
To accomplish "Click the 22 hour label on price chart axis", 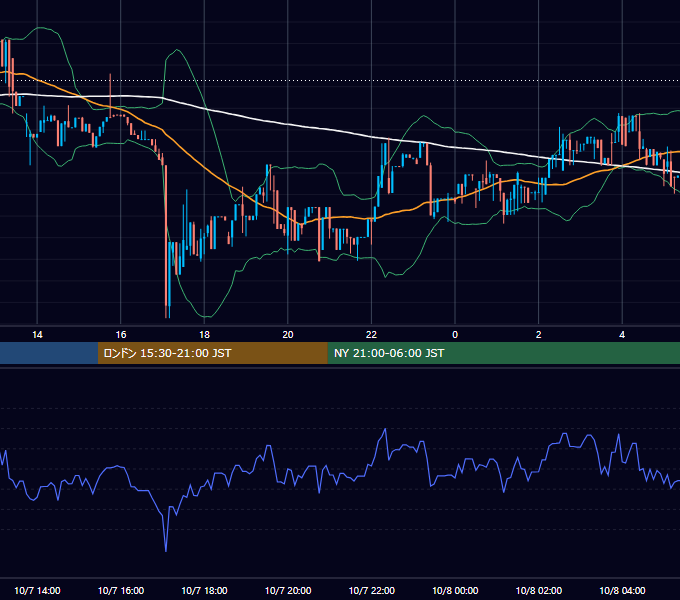I will 371,335.
